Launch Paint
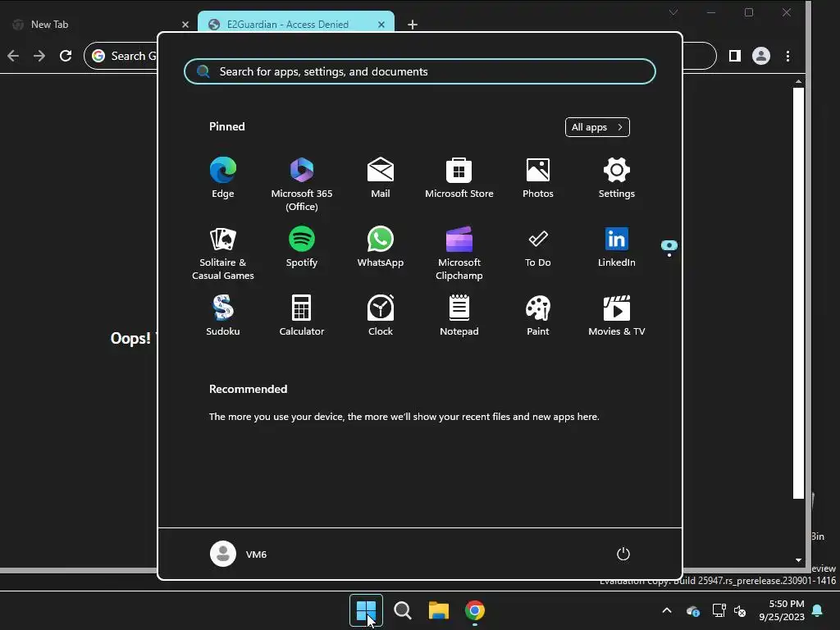 [538, 316]
